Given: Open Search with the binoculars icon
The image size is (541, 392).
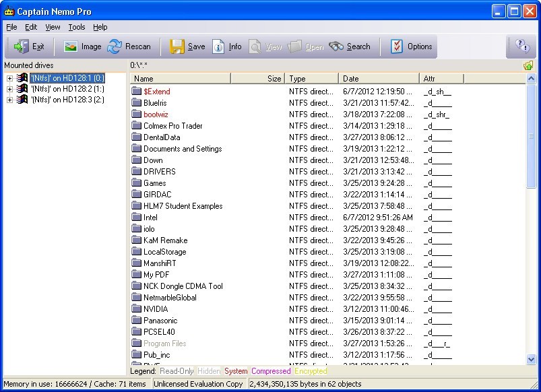Looking at the screenshot, I should [336, 46].
